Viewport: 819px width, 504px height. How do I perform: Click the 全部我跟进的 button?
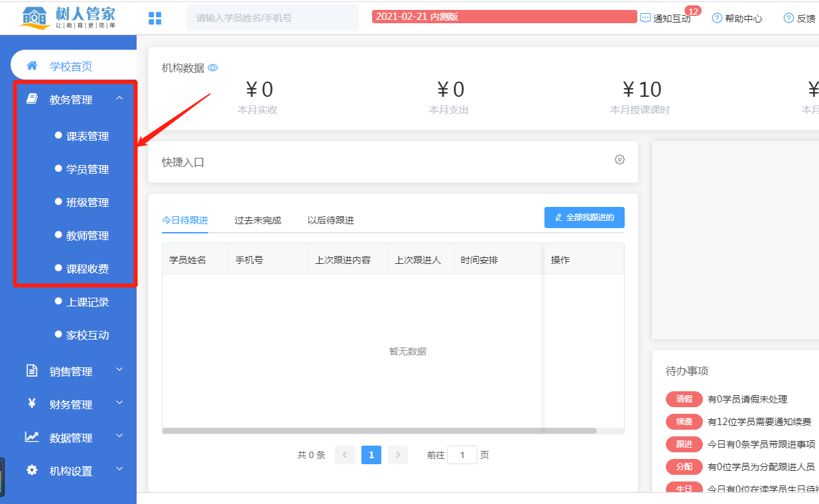coord(584,218)
